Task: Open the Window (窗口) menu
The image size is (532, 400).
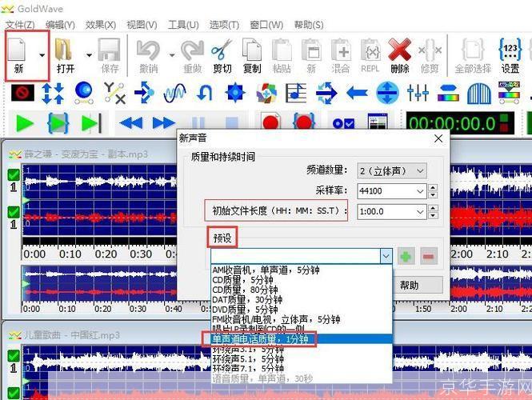Action: 266,25
